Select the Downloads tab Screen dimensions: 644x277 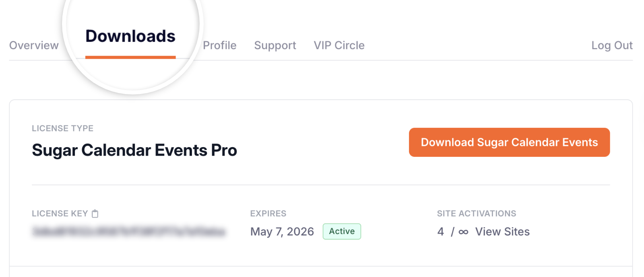point(130,36)
